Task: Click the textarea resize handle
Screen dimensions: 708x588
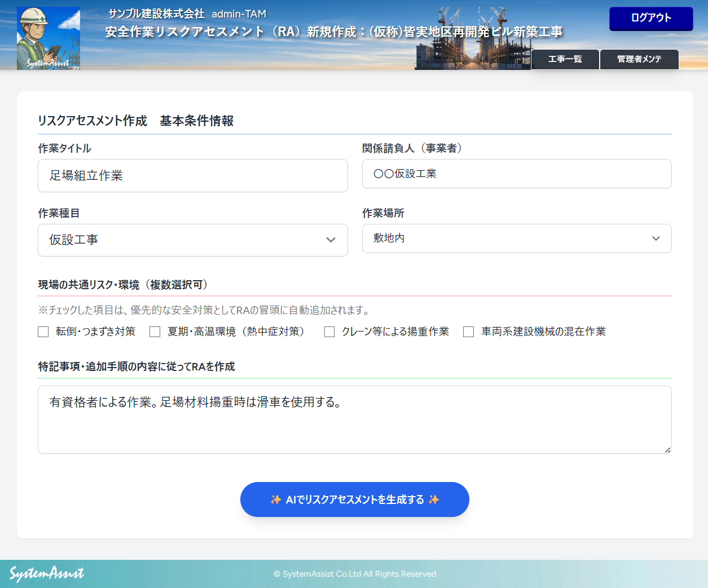Action: (x=667, y=449)
